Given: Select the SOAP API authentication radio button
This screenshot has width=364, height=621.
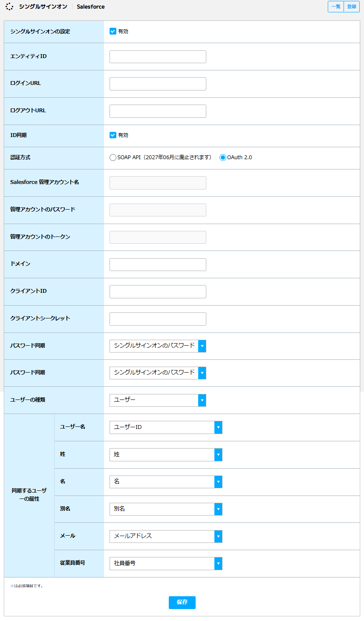Looking at the screenshot, I should coord(113,157).
